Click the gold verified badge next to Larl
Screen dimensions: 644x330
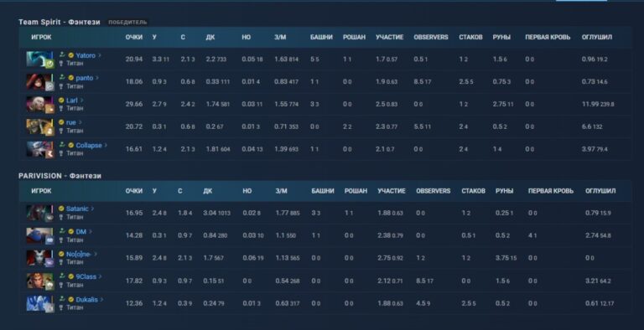pyautogui.click(x=61, y=101)
